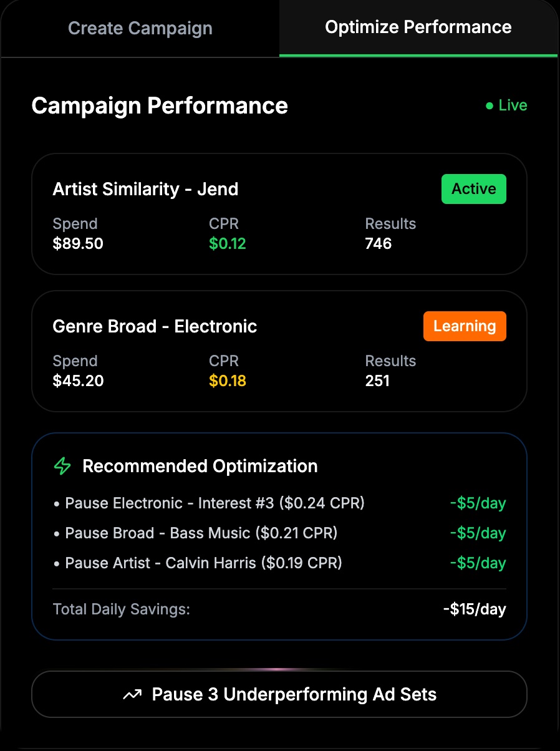The width and height of the screenshot is (560, 751).
Task: Select the Pause Electronic - Interest #3 recommendation
Action: click(x=279, y=503)
